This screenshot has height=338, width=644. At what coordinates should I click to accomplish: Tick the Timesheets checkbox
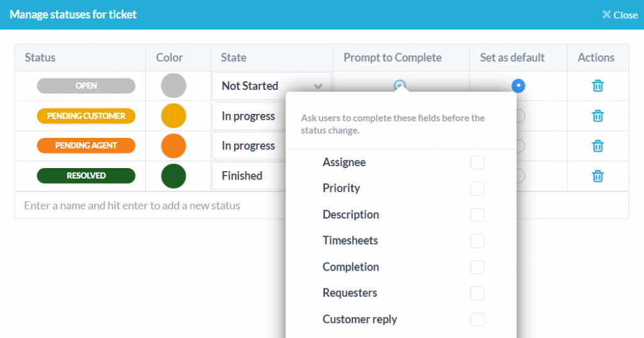pos(477,241)
